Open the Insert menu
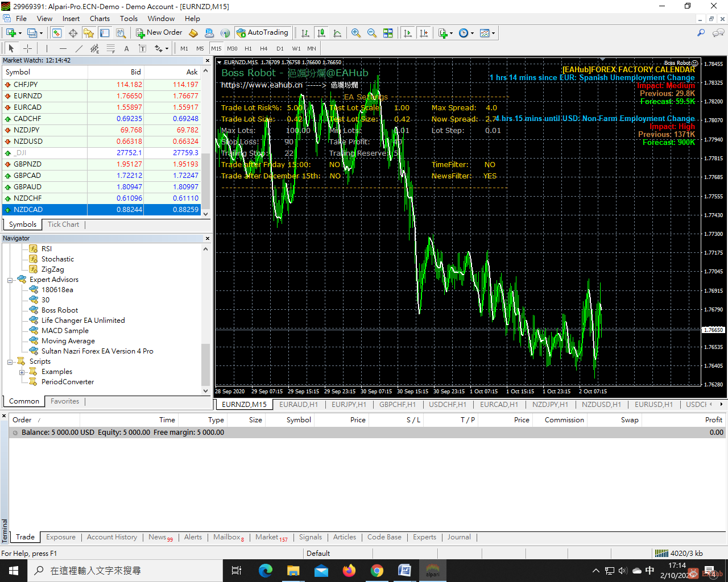728x582 pixels. coord(71,18)
